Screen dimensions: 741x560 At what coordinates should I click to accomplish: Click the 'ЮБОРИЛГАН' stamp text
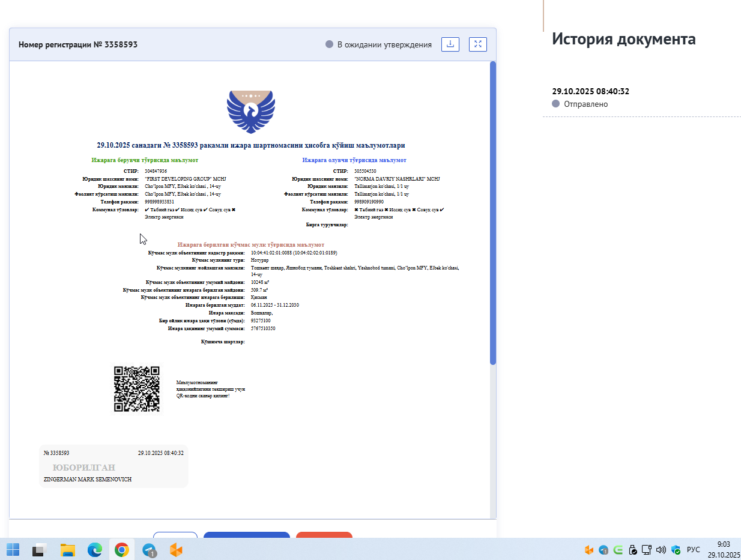[x=83, y=468]
